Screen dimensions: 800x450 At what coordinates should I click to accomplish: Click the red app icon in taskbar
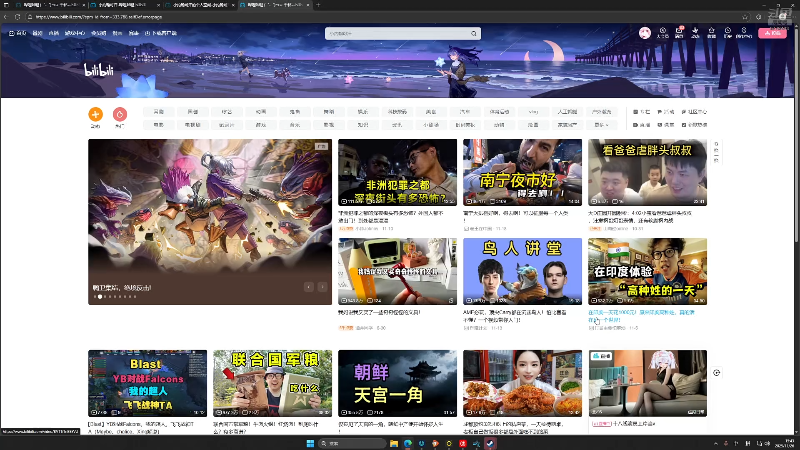tap(463, 443)
